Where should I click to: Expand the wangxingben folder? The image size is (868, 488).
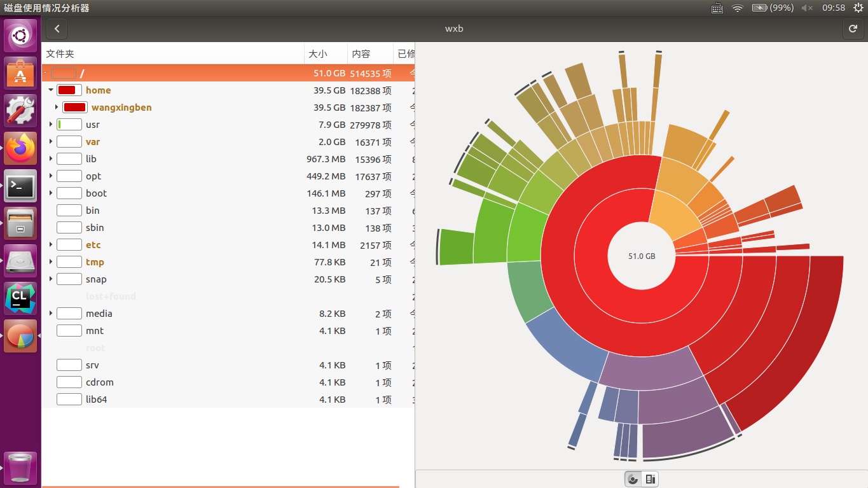click(x=57, y=107)
